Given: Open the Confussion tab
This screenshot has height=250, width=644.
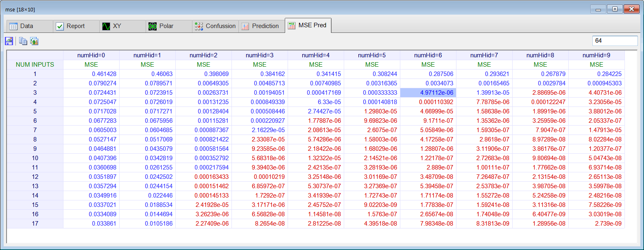Looking at the screenshot, I should 215,26.
